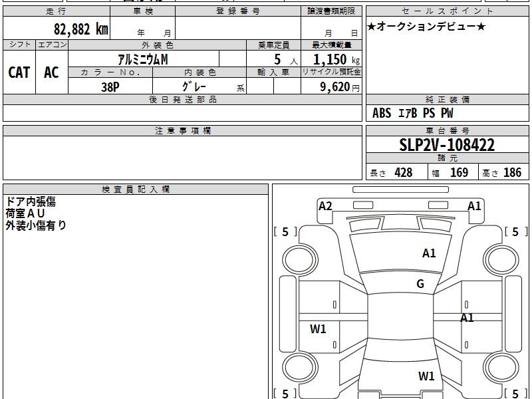Select the G mark on the windshield
Screen dimensions: 532x399
[x=420, y=283]
